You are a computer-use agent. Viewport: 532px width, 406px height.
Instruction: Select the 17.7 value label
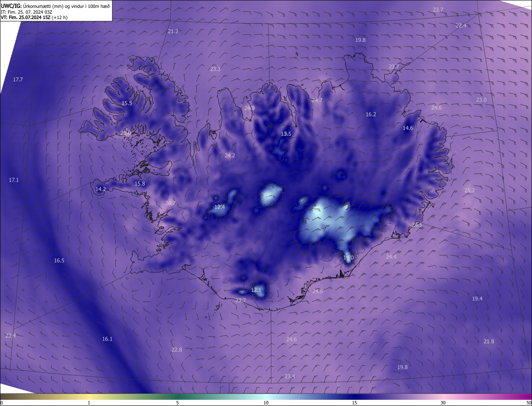point(18,79)
